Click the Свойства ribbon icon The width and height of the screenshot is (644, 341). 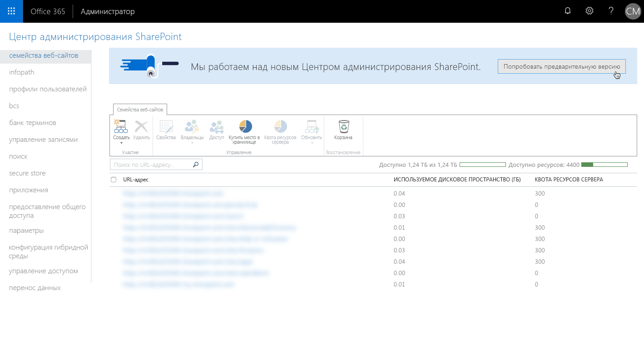pos(166,127)
